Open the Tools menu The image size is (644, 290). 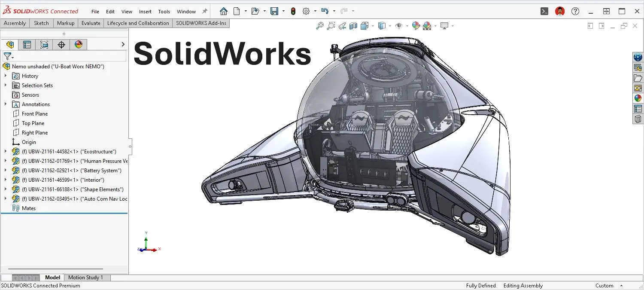point(164,12)
